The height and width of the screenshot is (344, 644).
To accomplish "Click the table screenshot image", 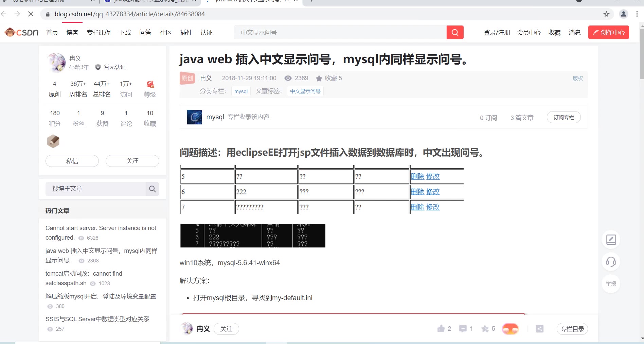I will click(322, 190).
